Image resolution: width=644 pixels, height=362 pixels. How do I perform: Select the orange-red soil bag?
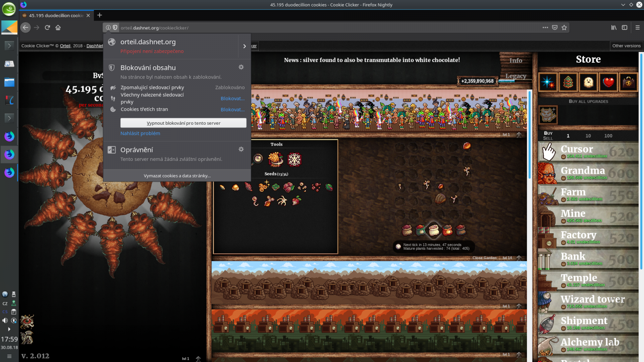click(x=447, y=230)
